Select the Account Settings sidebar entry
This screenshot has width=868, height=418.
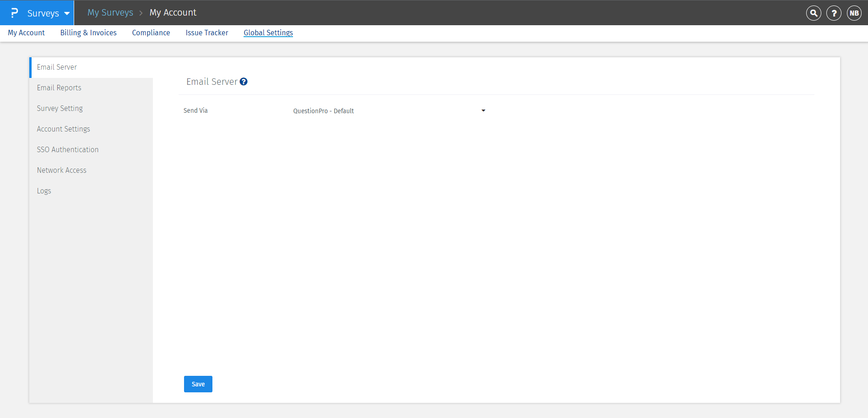click(63, 129)
